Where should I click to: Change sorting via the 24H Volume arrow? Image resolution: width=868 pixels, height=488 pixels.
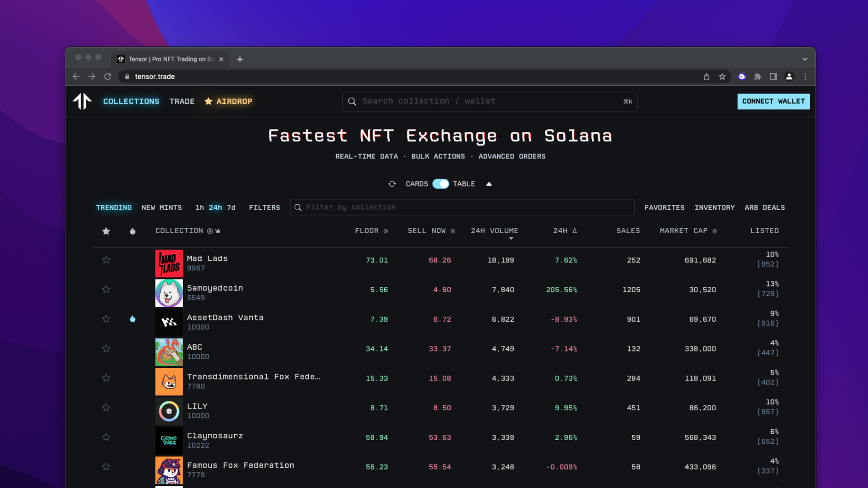pyautogui.click(x=511, y=238)
